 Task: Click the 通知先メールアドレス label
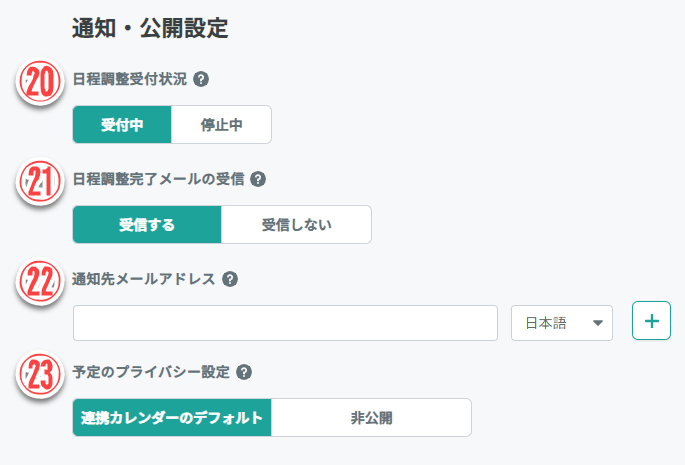point(144,279)
